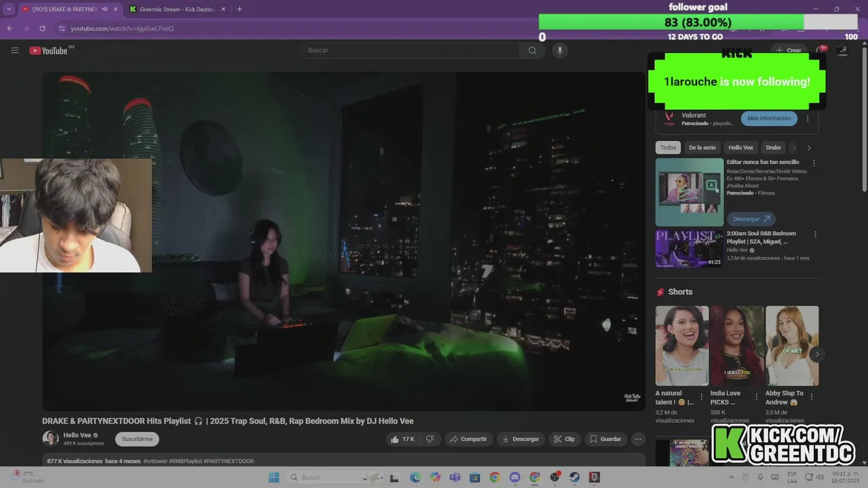Show hidden system tray icons chevron

pyautogui.click(x=731, y=477)
